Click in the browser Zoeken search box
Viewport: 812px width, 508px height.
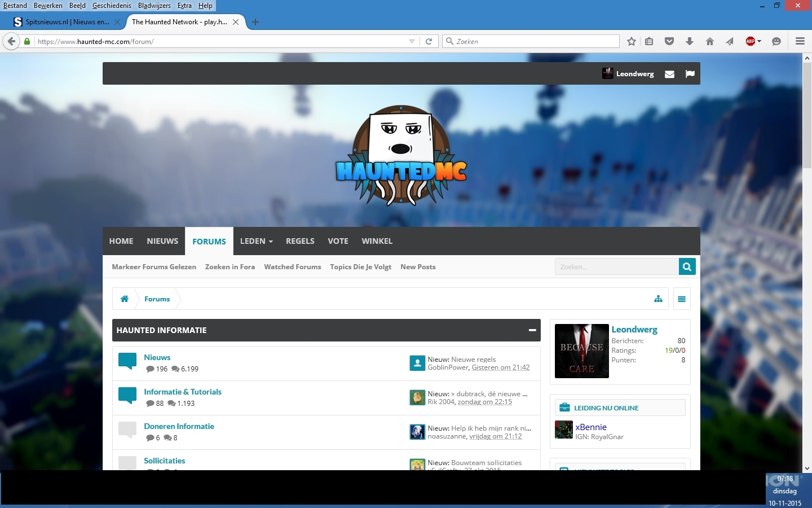pos(531,41)
